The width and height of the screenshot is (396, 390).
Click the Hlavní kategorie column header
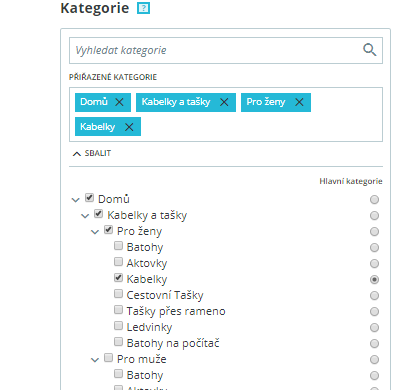coord(351,181)
